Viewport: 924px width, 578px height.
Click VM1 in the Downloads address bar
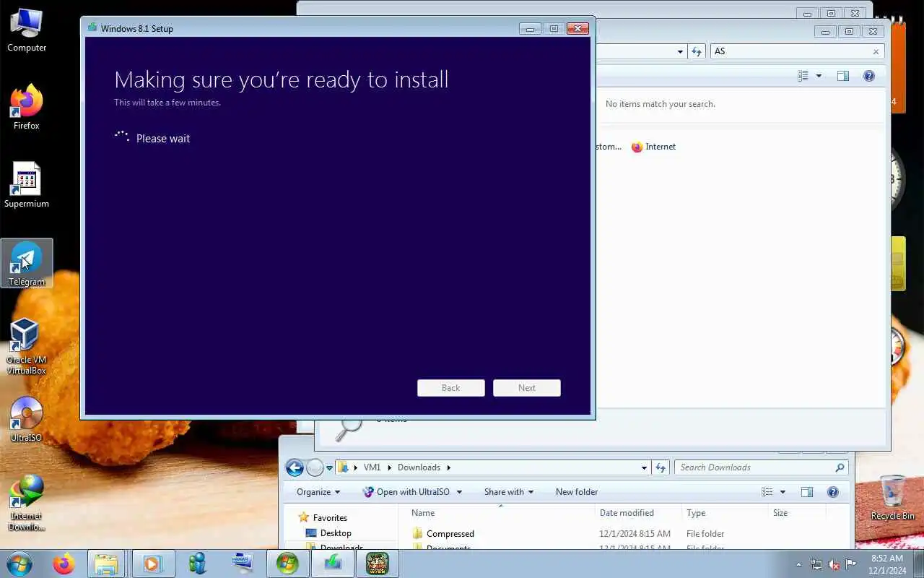372,467
